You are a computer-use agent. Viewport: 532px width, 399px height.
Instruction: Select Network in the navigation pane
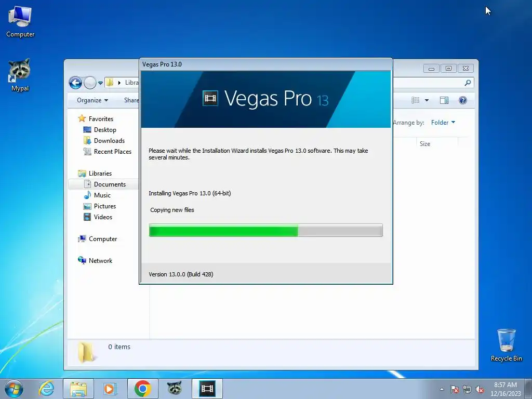tap(100, 261)
